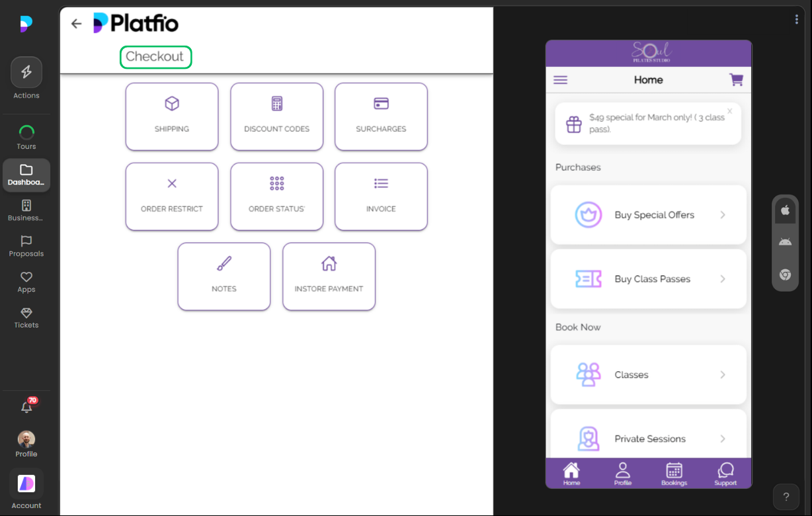This screenshot has width=812, height=516.
Task: Open the Invoice tile
Action: click(381, 196)
